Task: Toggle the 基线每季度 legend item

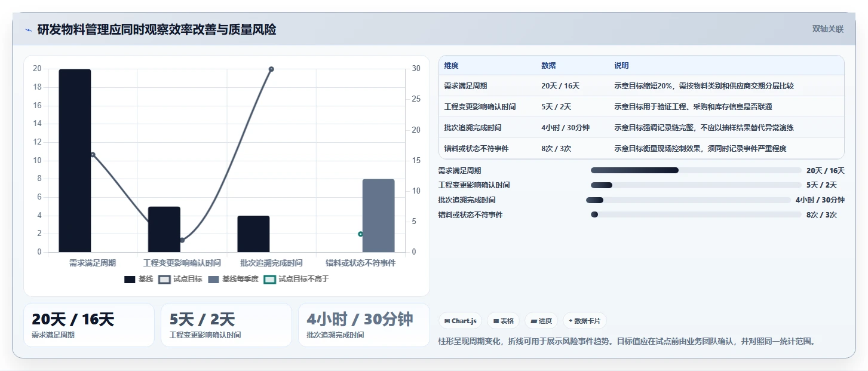Action: coord(233,279)
